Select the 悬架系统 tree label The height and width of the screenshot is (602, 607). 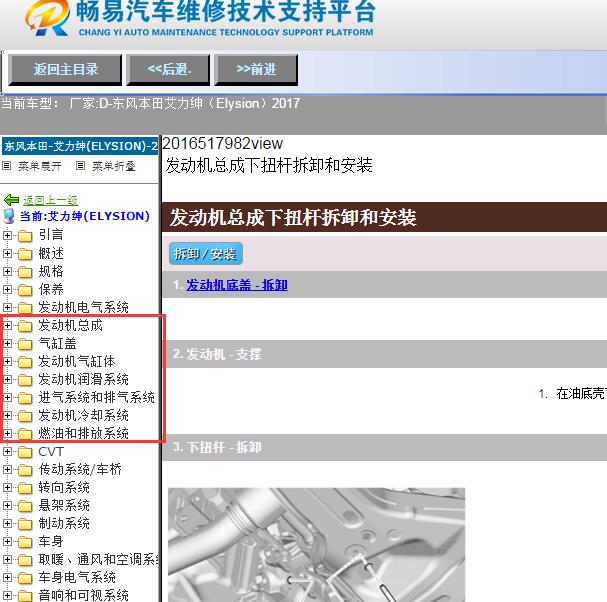64,505
